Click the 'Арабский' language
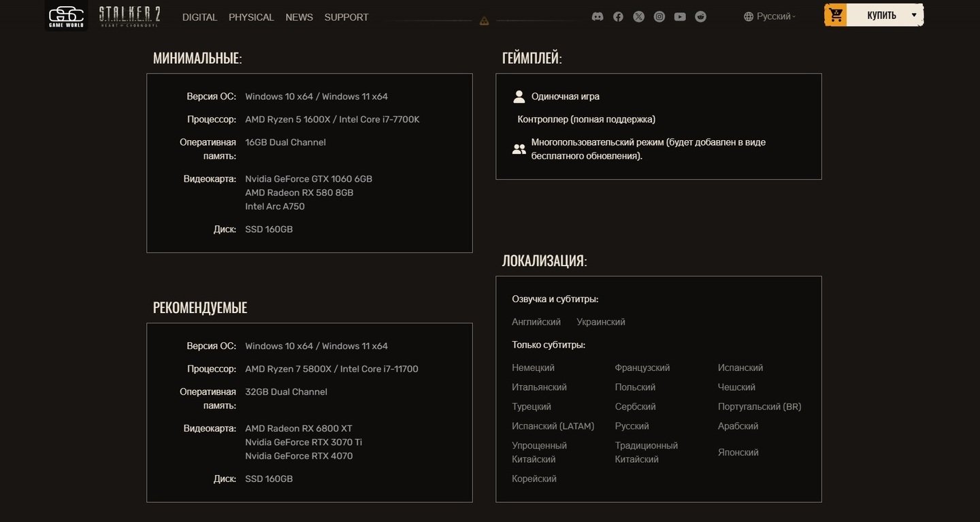Screen dimensions: 980x522 point(738,426)
